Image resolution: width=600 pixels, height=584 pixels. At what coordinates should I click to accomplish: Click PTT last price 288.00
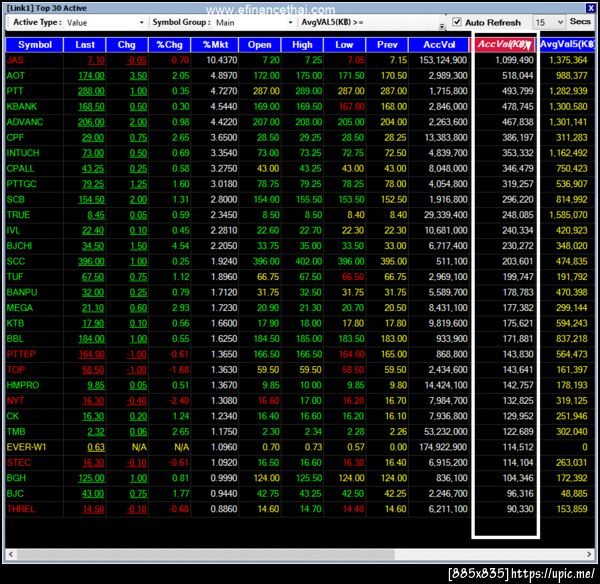[91, 91]
